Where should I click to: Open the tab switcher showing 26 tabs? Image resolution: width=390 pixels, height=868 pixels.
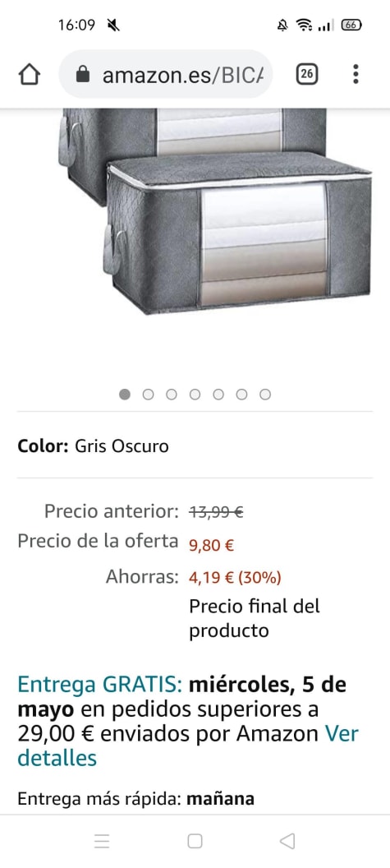[x=307, y=74]
